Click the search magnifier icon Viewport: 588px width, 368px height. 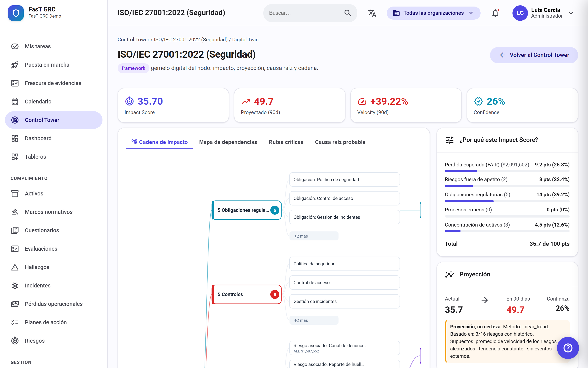(348, 13)
